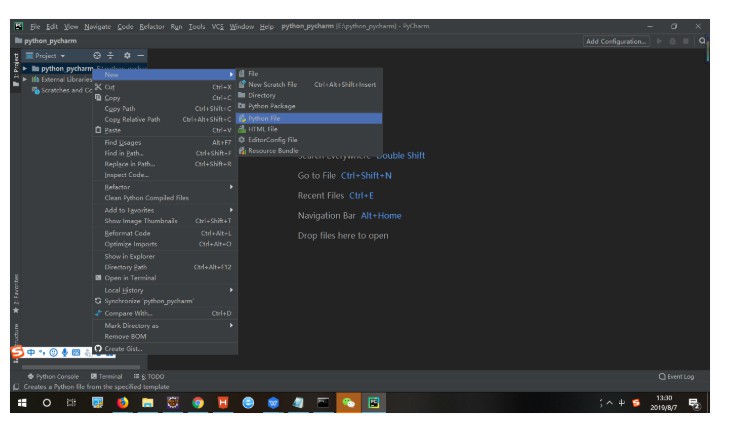Open the File menu
This screenshot has height=426, width=735.
click(x=35, y=26)
